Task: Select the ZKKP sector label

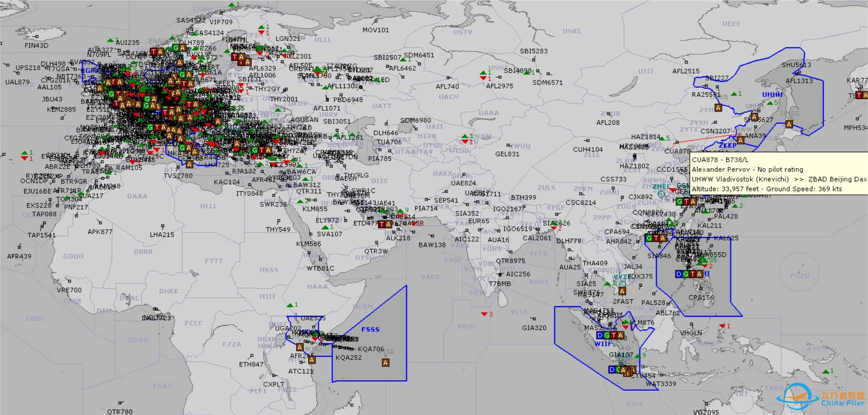Action: [x=728, y=145]
